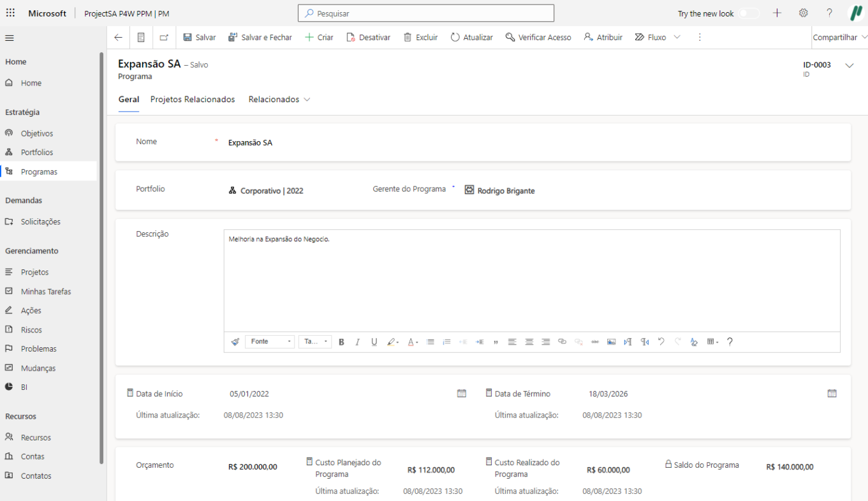Toggle bold formatting
868x501 pixels.
click(341, 342)
